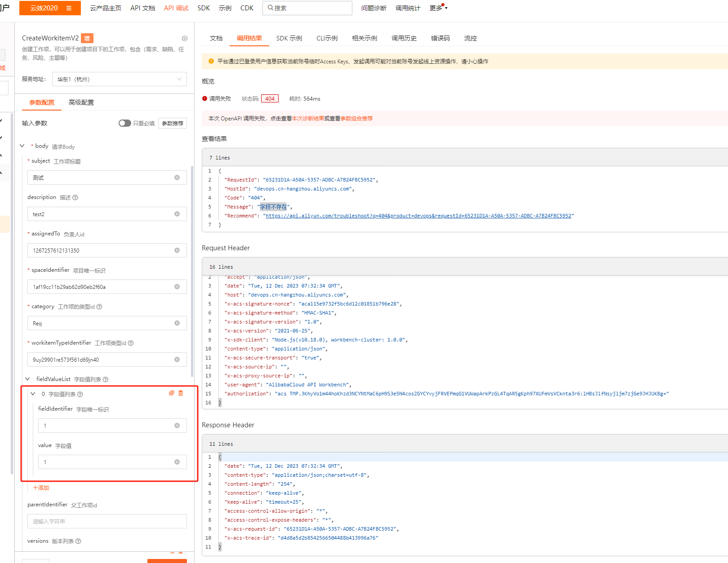This screenshot has height=563, width=728.
Task: Click the 云效2020 product button
Action: point(50,8)
